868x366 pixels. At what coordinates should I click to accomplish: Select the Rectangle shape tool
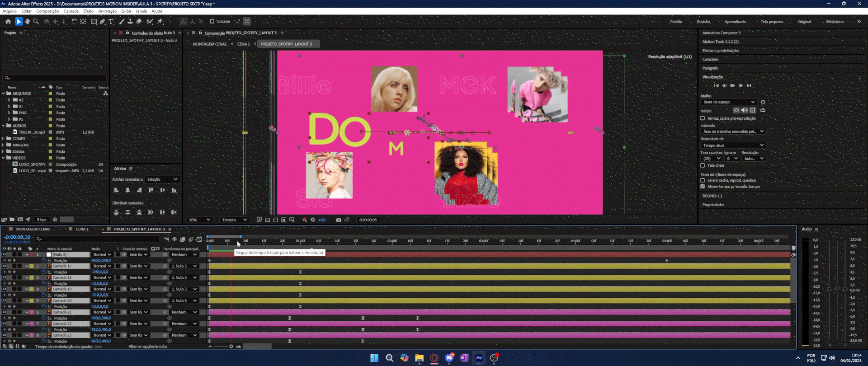(94, 21)
